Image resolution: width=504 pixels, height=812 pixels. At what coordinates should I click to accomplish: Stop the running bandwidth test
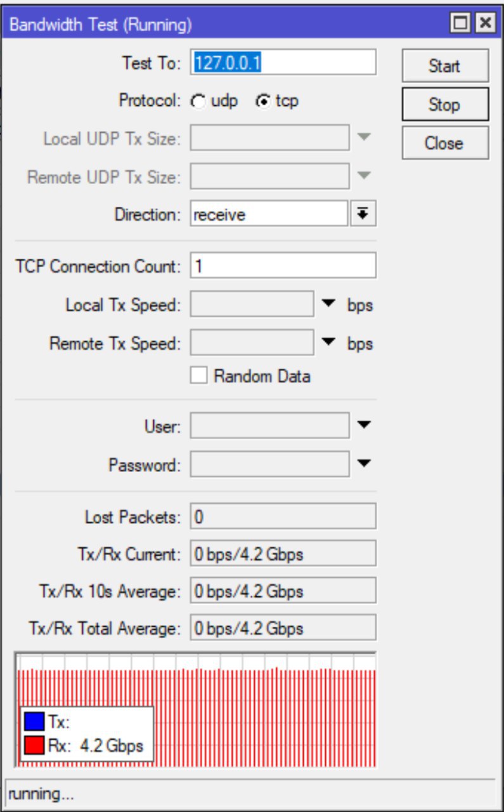coord(445,105)
